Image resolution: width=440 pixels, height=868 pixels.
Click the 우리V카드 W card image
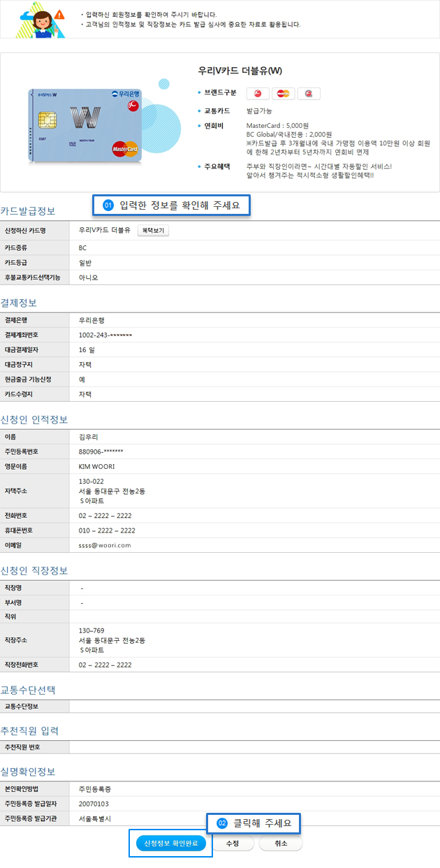pos(85,124)
